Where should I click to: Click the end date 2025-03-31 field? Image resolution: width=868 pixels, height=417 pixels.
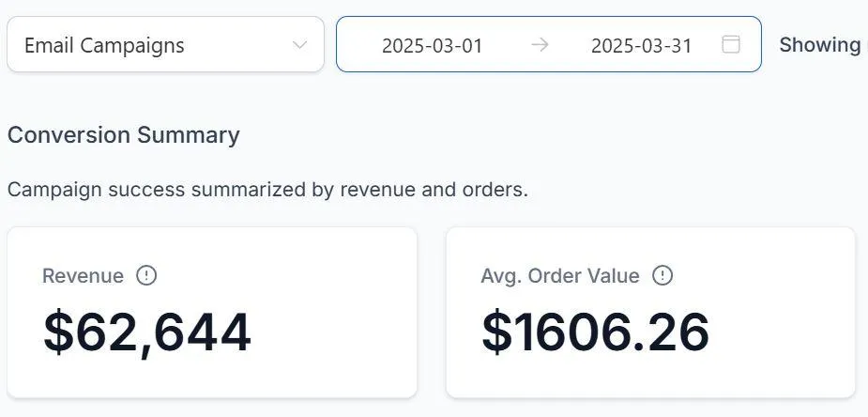(x=642, y=45)
